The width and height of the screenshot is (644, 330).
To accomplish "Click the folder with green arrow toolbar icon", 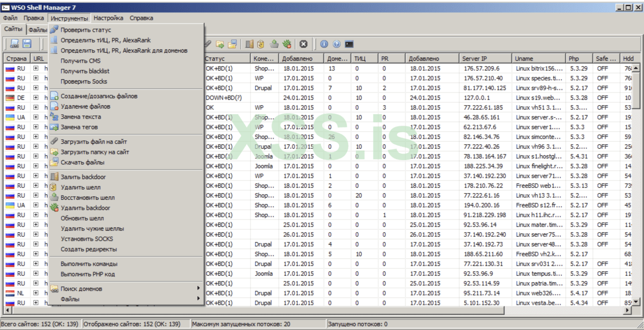I will coord(220,44).
